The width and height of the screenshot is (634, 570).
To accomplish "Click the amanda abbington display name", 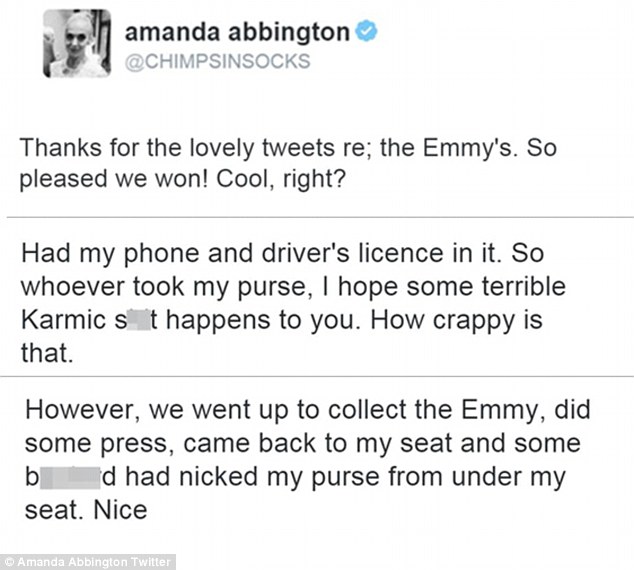I will (x=238, y=31).
